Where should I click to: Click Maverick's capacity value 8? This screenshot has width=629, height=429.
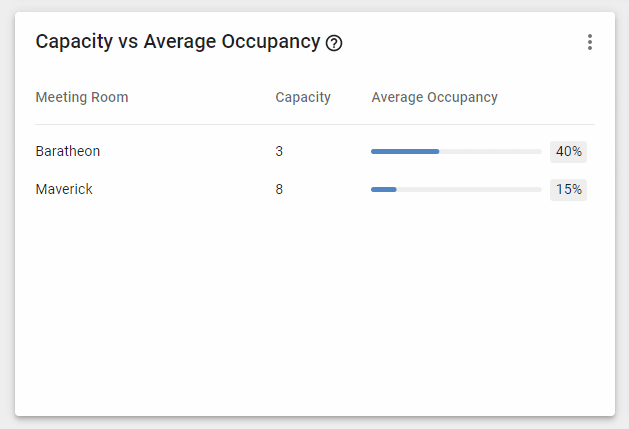click(x=279, y=189)
